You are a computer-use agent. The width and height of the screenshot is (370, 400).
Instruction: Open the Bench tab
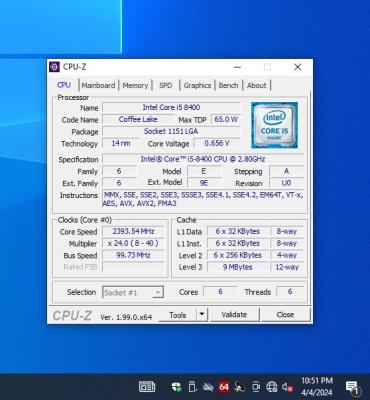[x=228, y=85]
